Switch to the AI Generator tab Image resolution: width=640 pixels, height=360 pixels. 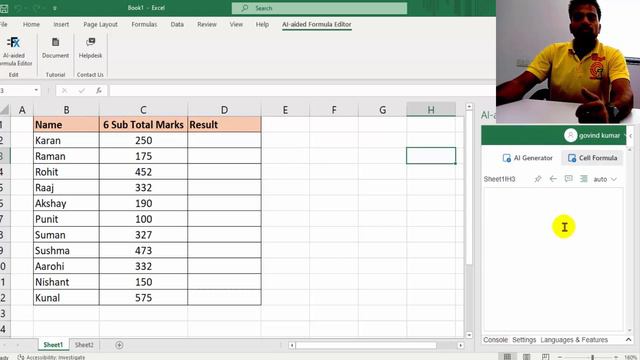coord(527,158)
